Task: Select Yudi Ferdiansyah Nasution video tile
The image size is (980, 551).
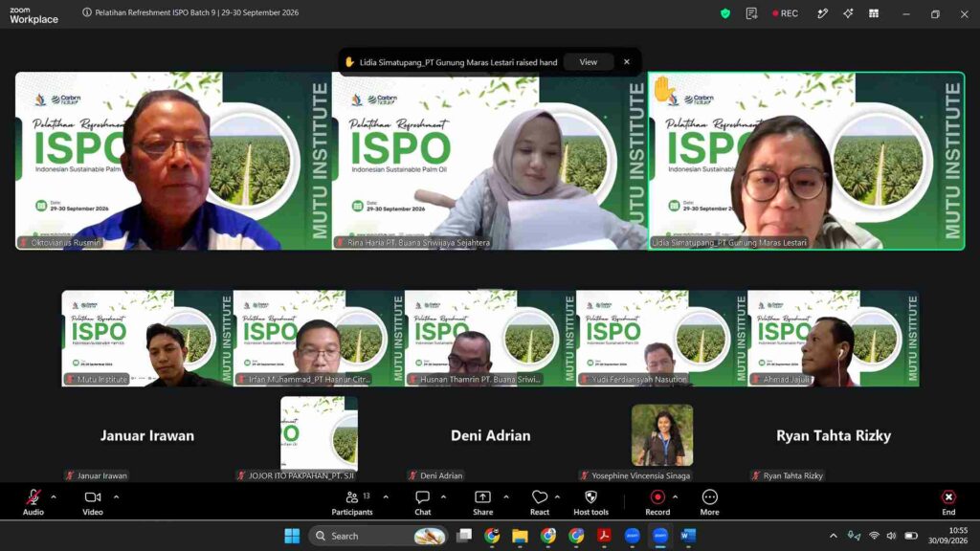Action: click(661, 338)
